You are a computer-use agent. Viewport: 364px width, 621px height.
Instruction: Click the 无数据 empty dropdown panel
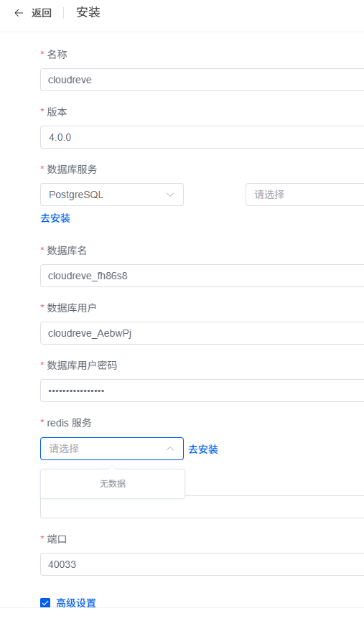point(113,484)
